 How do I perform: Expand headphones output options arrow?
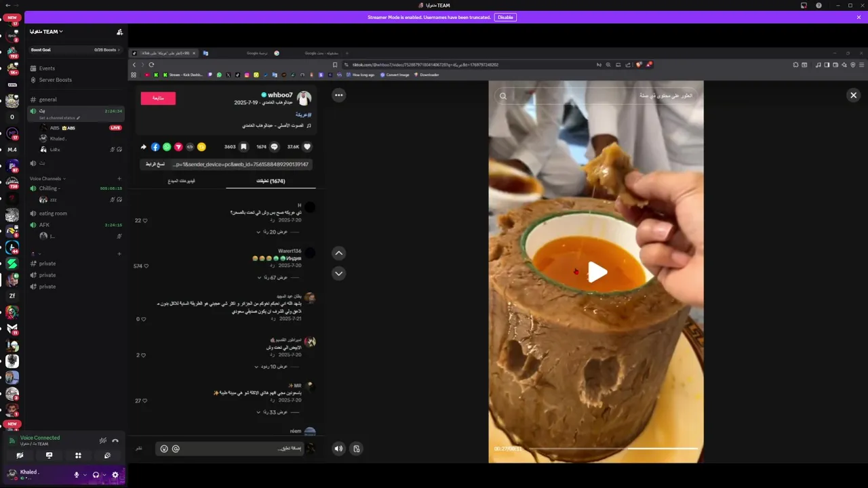click(104, 475)
